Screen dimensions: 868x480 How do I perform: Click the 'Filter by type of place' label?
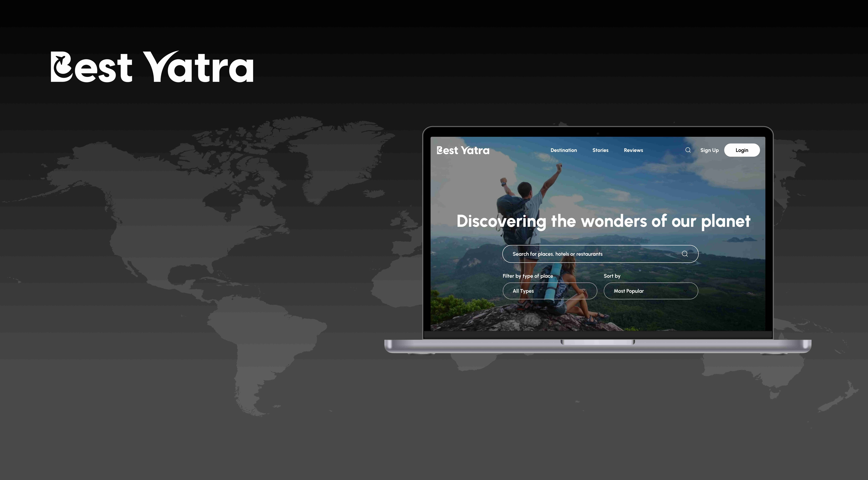528,276
